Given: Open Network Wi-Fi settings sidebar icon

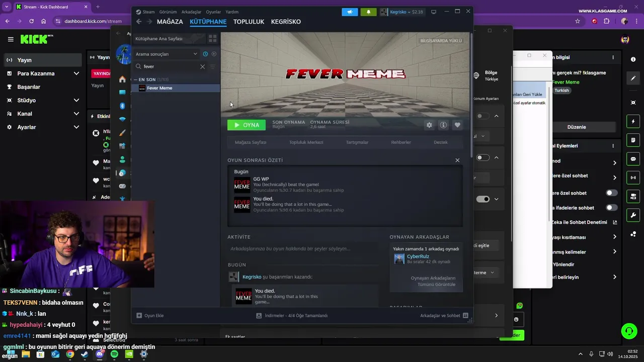Looking at the screenshot, I should 122,119.
